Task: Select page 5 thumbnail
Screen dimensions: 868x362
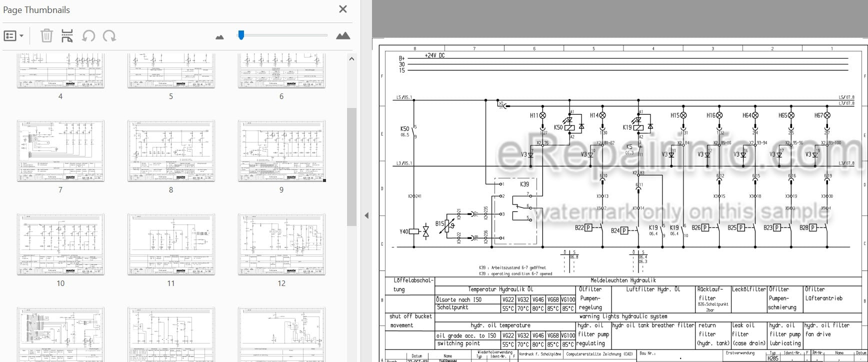Action: click(171, 71)
